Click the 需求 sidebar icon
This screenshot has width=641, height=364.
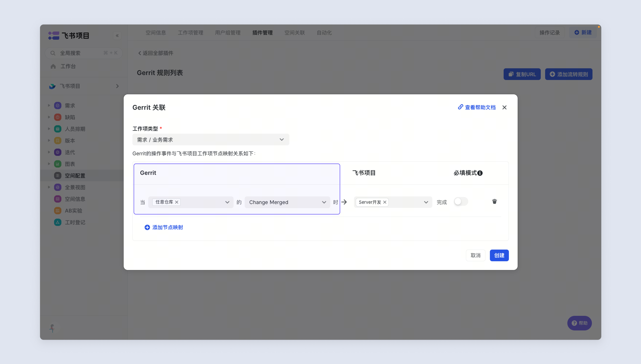pos(58,106)
